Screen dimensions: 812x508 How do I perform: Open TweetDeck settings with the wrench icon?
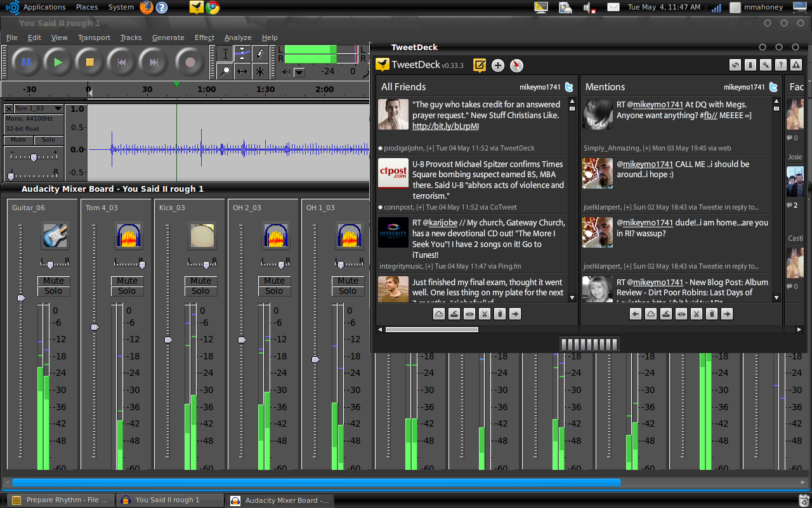pyautogui.click(x=765, y=65)
